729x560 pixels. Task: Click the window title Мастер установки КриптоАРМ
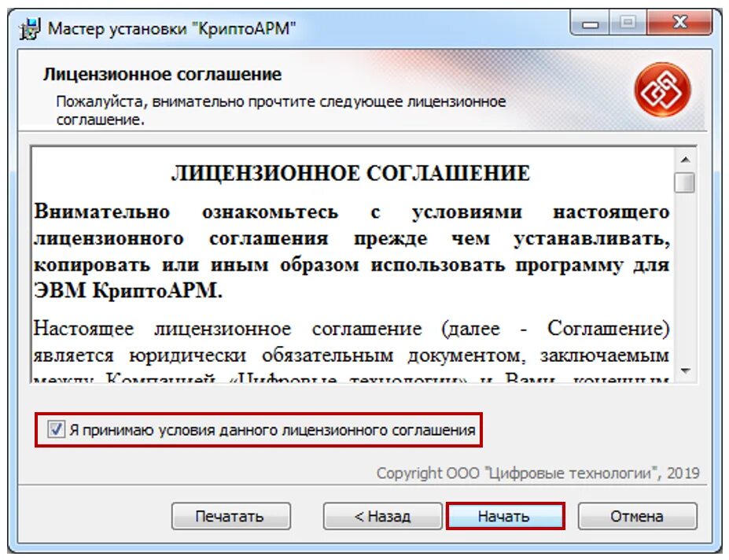(171, 29)
